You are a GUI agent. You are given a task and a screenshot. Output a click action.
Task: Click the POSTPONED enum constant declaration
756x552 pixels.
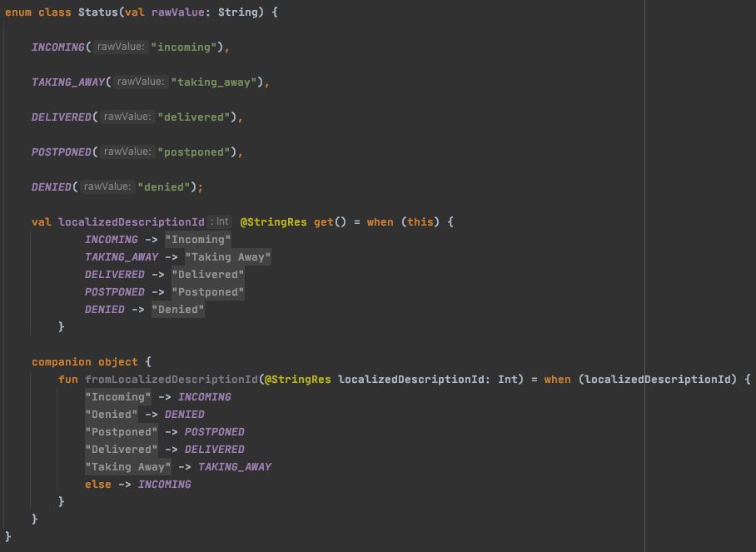point(62,152)
